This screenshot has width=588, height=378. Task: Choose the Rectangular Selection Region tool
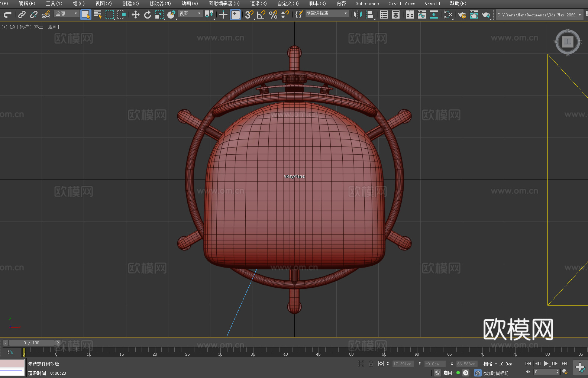click(x=110, y=14)
